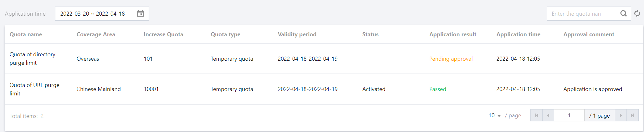Select the Quota of directory purge limit row
Image resolution: width=644 pixels, height=132 pixels.
[x=33, y=58]
